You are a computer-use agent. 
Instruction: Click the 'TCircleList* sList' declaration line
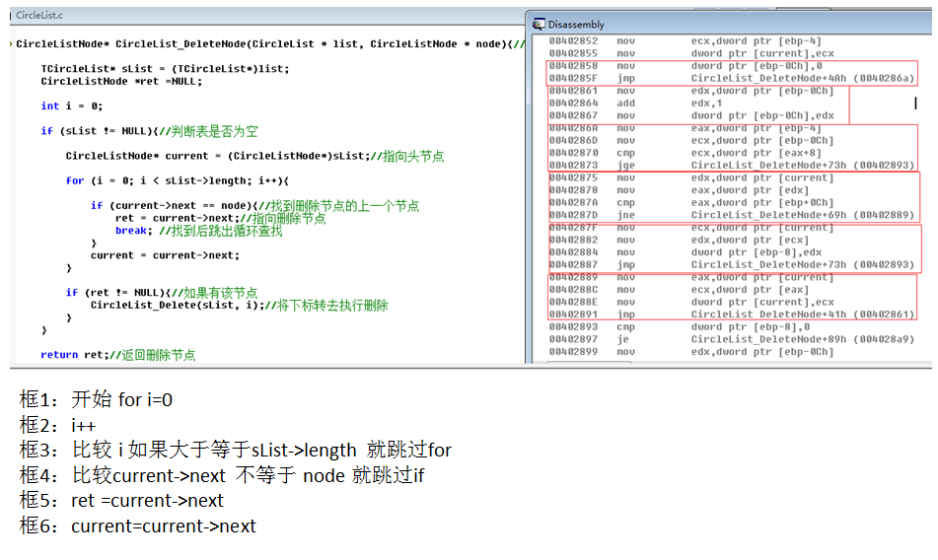165,69
